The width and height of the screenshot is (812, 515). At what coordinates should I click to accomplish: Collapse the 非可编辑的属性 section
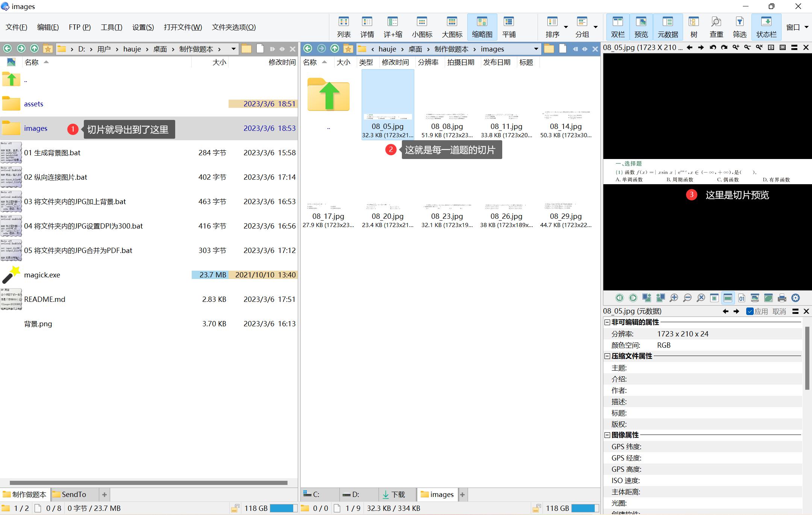click(x=607, y=322)
